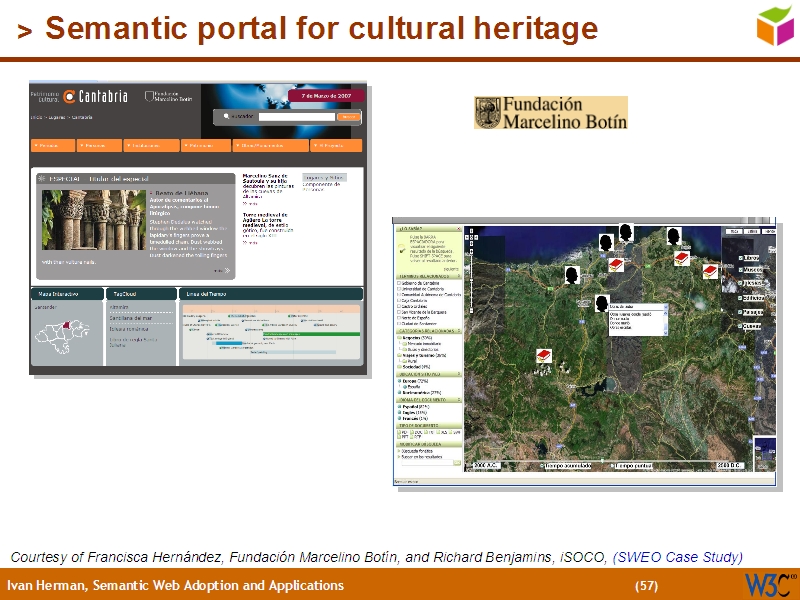
Task: Click the topmost person silhouette marker on the map
Action: (x=625, y=232)
